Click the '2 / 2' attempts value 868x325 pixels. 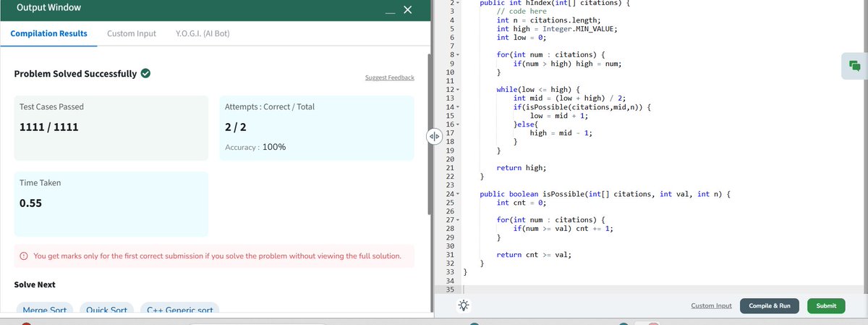coord(237,127)
